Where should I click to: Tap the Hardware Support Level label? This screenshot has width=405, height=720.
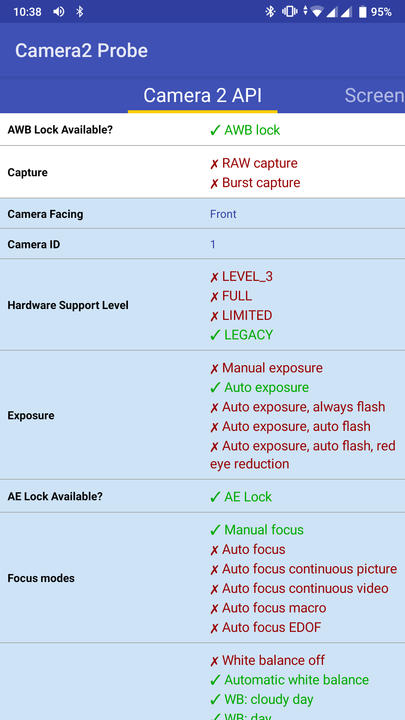pyautogui.click(x=68, y=305)
